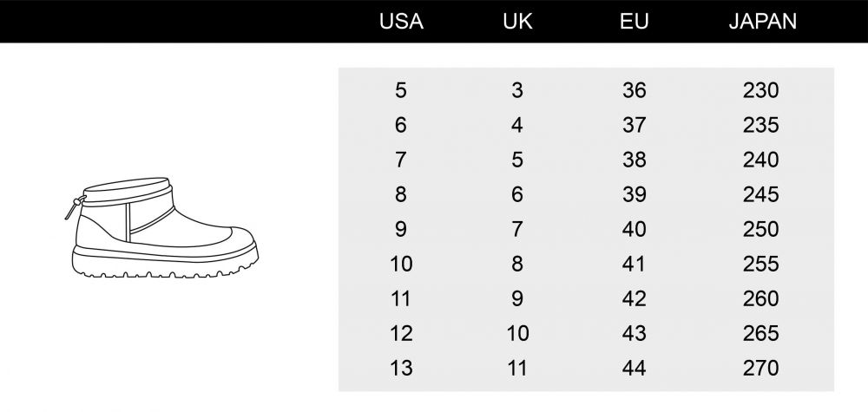
Task: Pick EU size 36
Action: point(634,90)
